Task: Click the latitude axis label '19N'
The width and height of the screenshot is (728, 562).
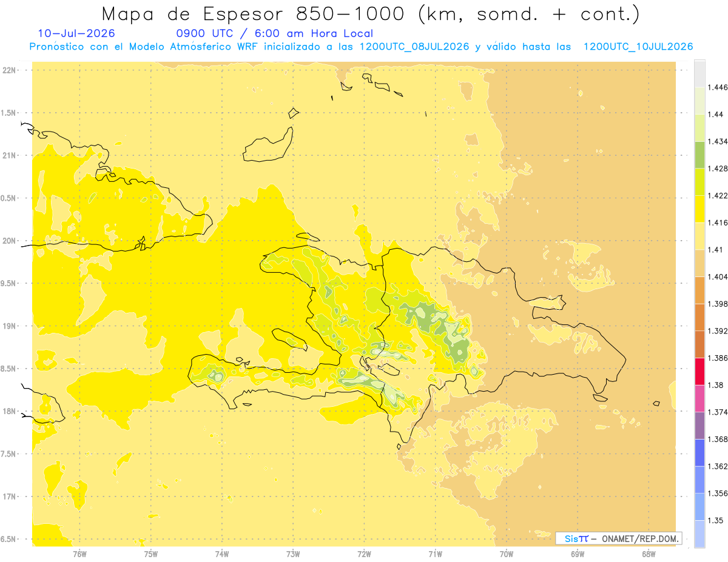Action: pyautogui.click(x=10, y=326)
